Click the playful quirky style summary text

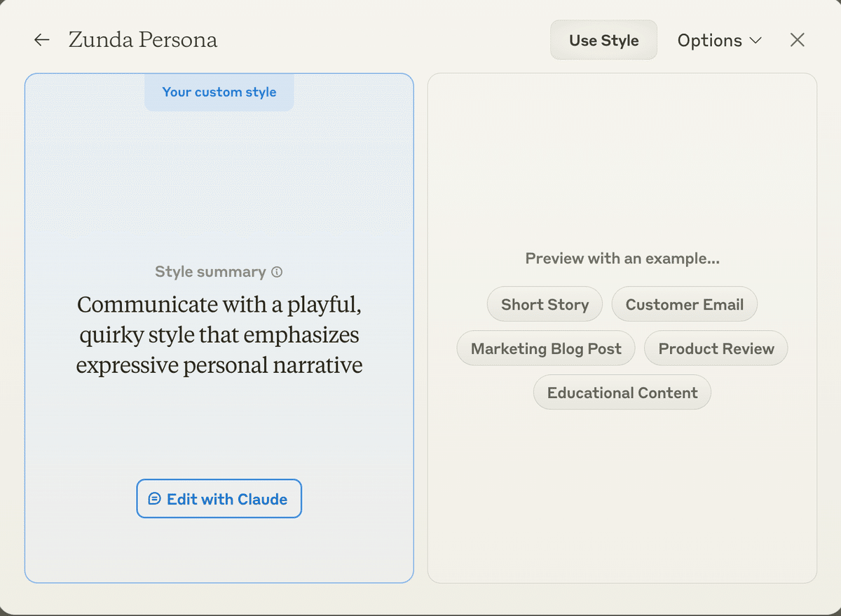pos(219,335)
